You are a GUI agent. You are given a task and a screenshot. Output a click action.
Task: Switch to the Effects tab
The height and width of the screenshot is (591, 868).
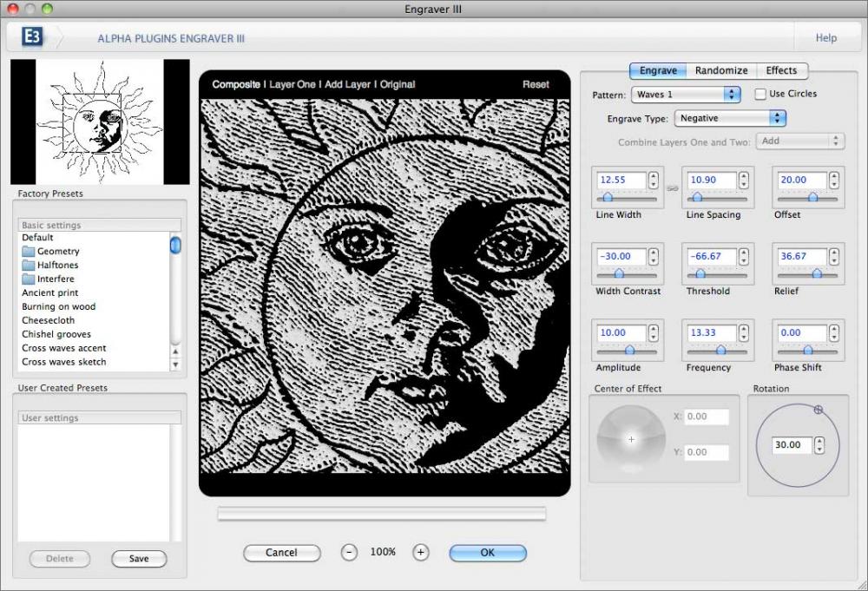[x=780, y=70]
